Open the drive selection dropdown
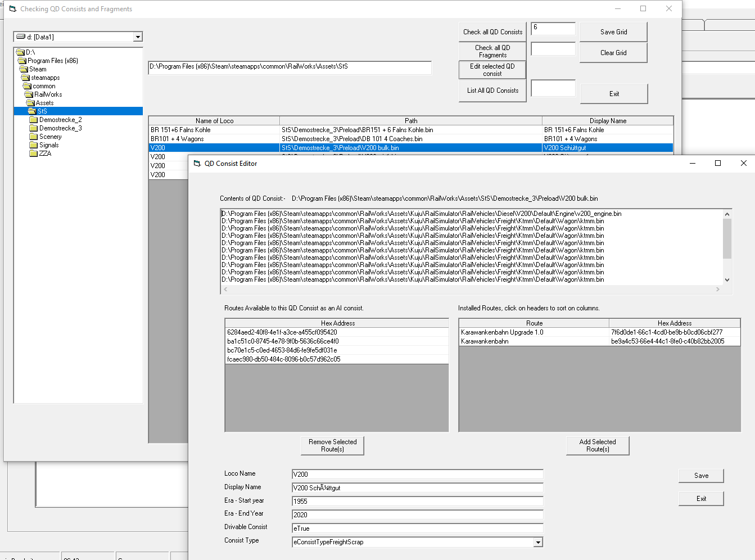Viewport: 755px width, 560px height. click(138, 37)
